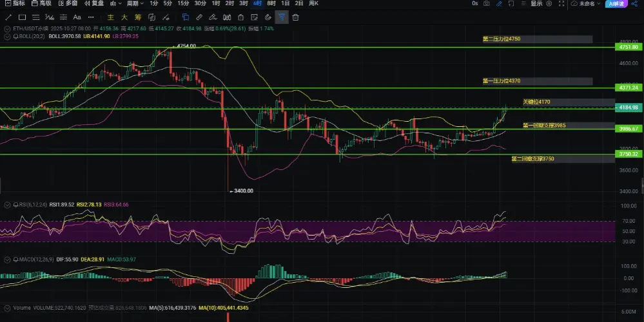The image size is (644, 322).
Task: Select the 2日 timeframe
Action: 299,3
